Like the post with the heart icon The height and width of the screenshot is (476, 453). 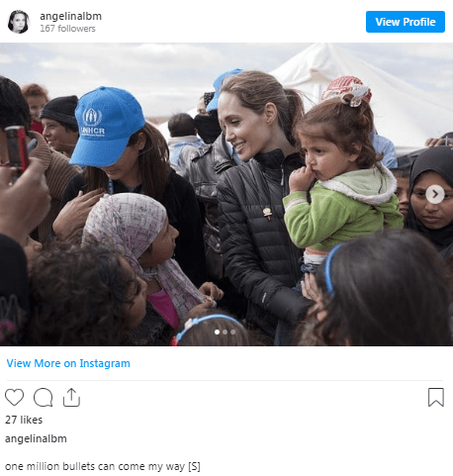tap(14, 397)
